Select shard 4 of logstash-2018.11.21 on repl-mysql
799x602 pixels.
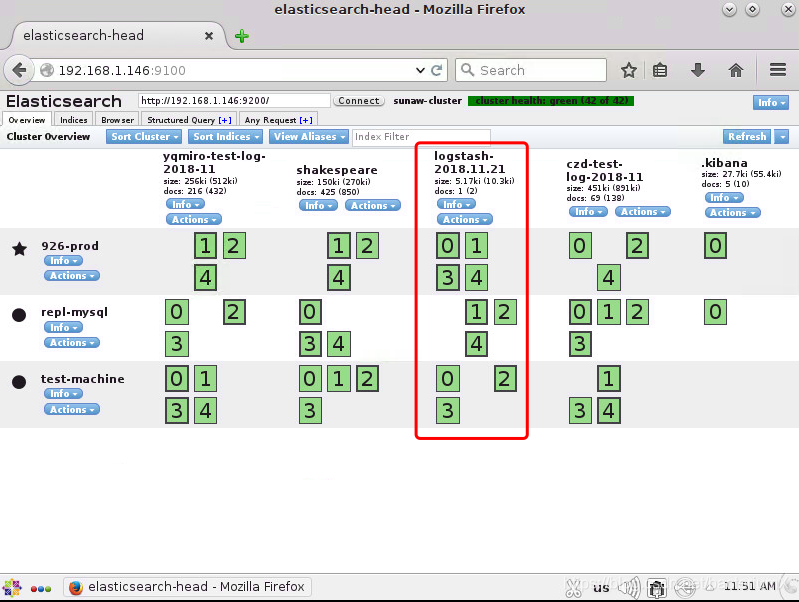click(x=476, y=344)
